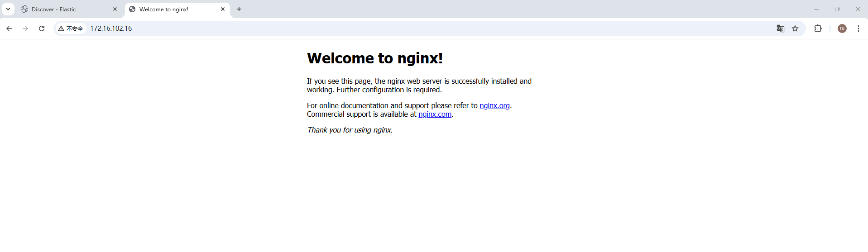The height and width of the screenshot is (252, 868).
Task: Click the text 'Thank you for using nginx.'
Action: click(350, 130)
